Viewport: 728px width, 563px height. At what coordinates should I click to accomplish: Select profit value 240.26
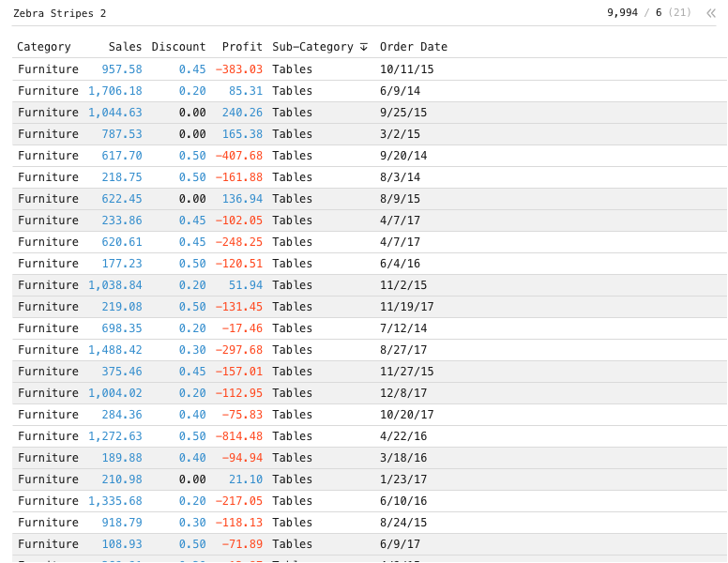[x=242, y=113]
